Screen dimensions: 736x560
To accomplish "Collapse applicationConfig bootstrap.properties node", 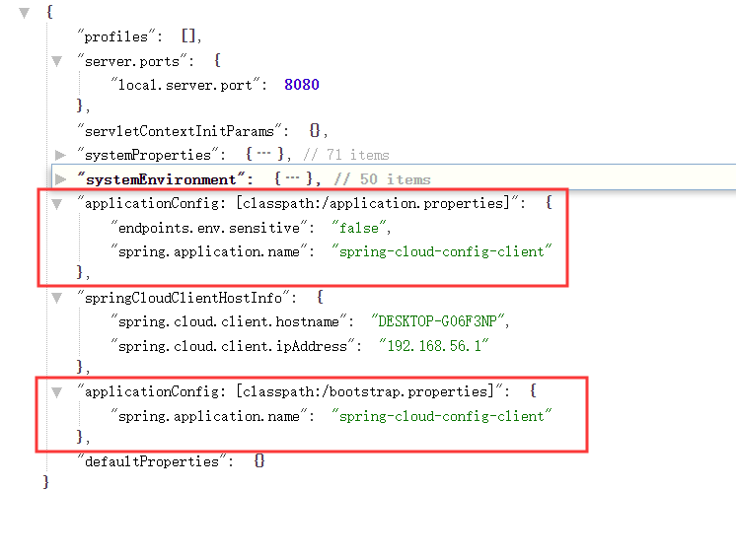I will click(57, 392).
